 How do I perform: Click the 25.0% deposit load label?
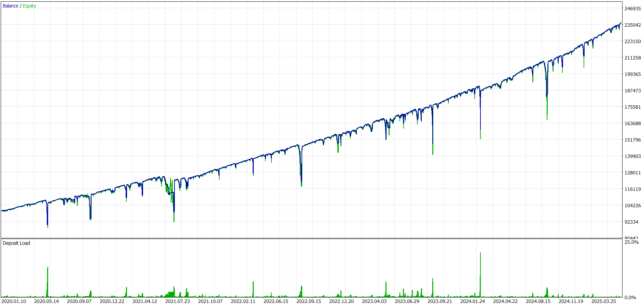pyautogui.click(x=631, y=242)
